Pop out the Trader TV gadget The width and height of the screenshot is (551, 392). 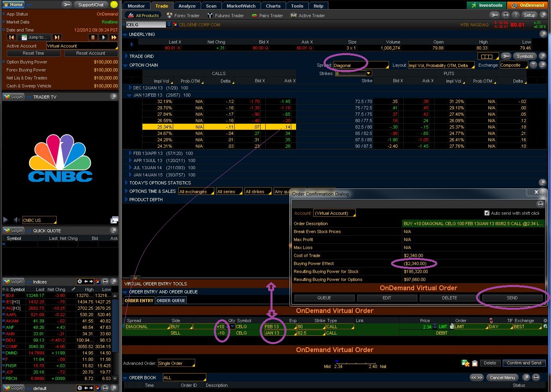click(x=114, y=97)
